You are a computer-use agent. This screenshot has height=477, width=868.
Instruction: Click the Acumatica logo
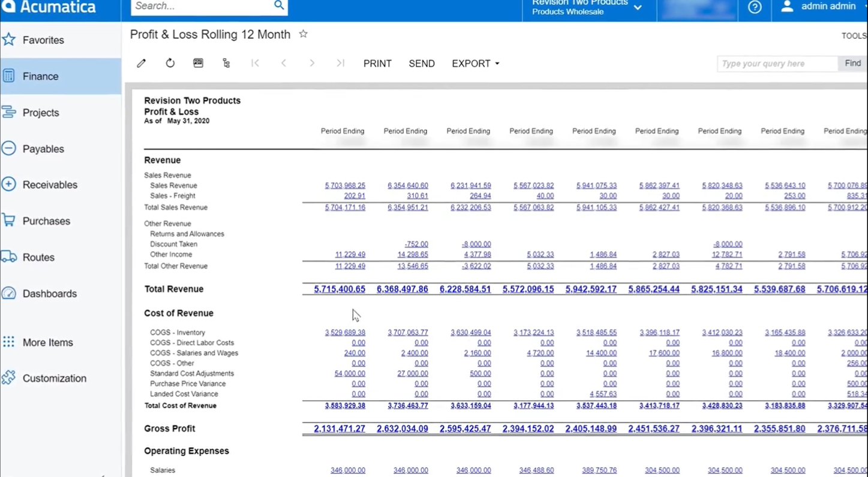coord(49,7)
